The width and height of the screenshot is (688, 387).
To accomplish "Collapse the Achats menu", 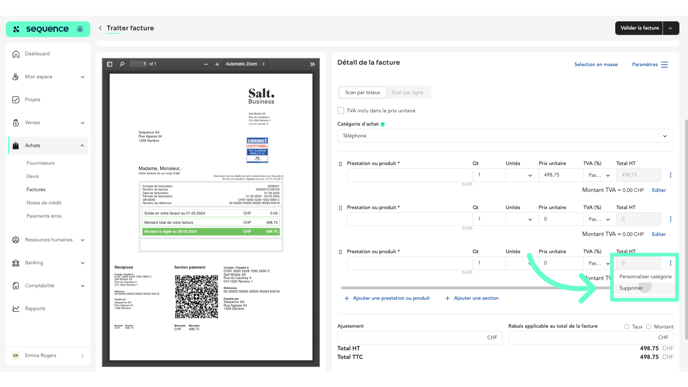I will point(82,146).
